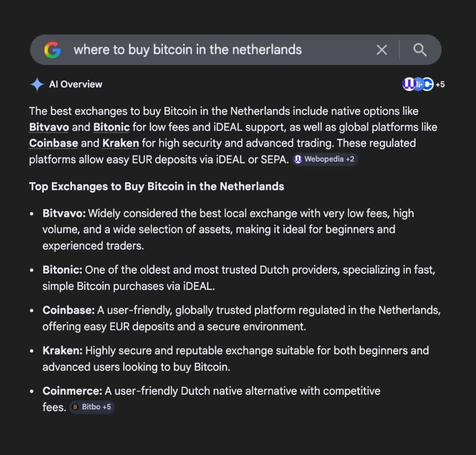Click the AI Overview sparkle icon
The width and height of the screenshot is (476, 455).
(x=36, y=84)
